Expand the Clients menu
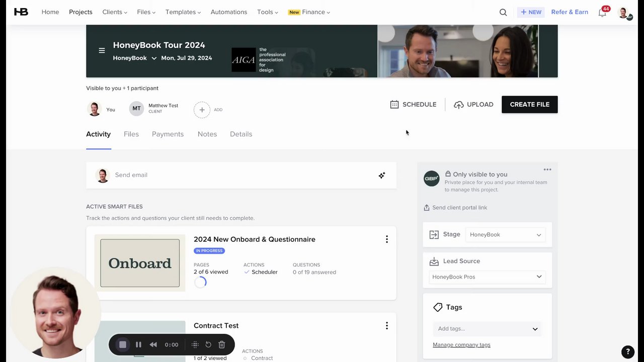This screenshot has width=644, height=362. 115,12
